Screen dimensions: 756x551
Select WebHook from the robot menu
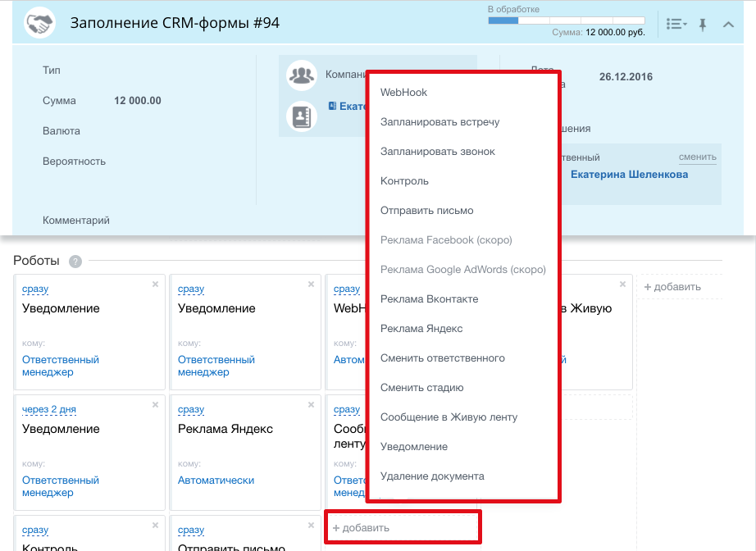pyautogui.click(x=403, y=93)
